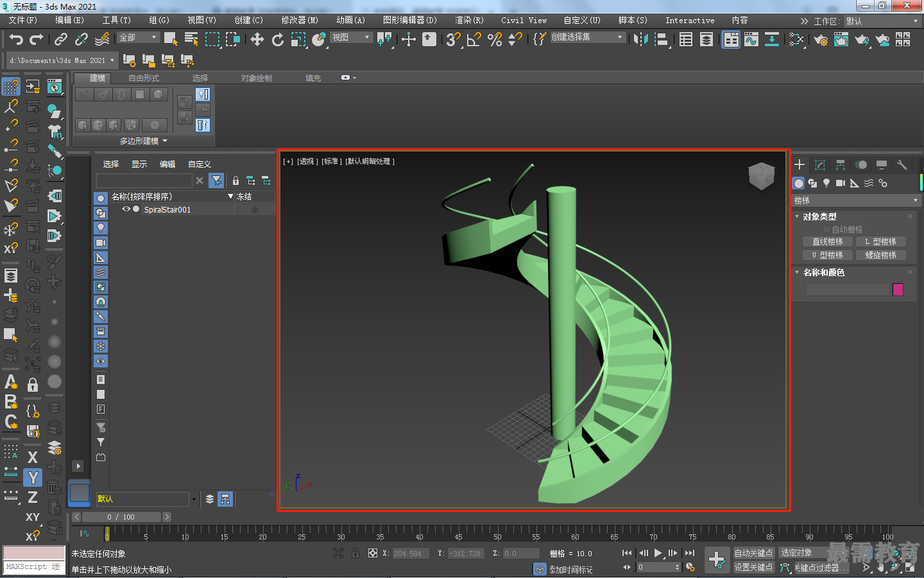924x578 pixels.
Task: Click the 直线楼梯 button
Action: [x=828, y=241]
